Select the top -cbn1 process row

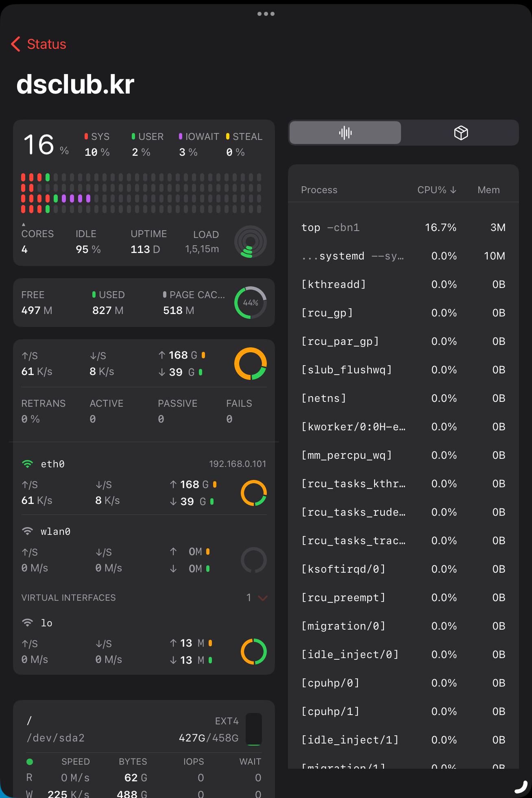coord(403,227)
